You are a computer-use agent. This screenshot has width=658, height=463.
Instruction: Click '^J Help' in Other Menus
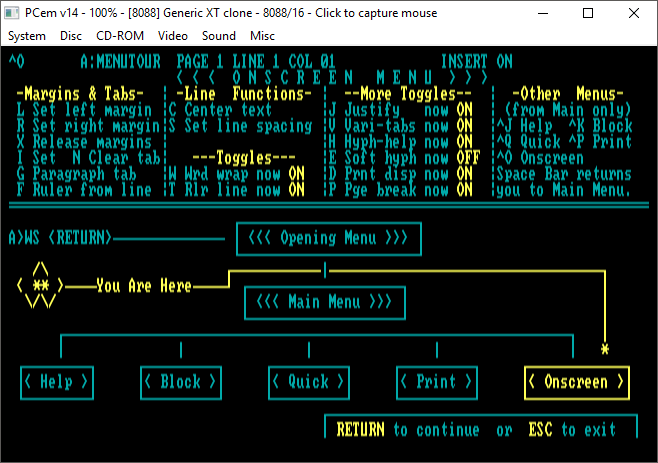point(525,126)
